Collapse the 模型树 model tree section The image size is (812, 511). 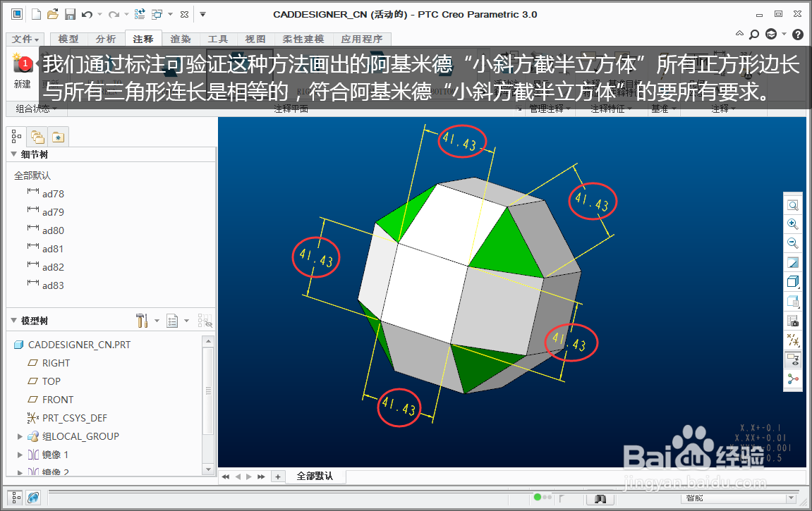point(14,321)
